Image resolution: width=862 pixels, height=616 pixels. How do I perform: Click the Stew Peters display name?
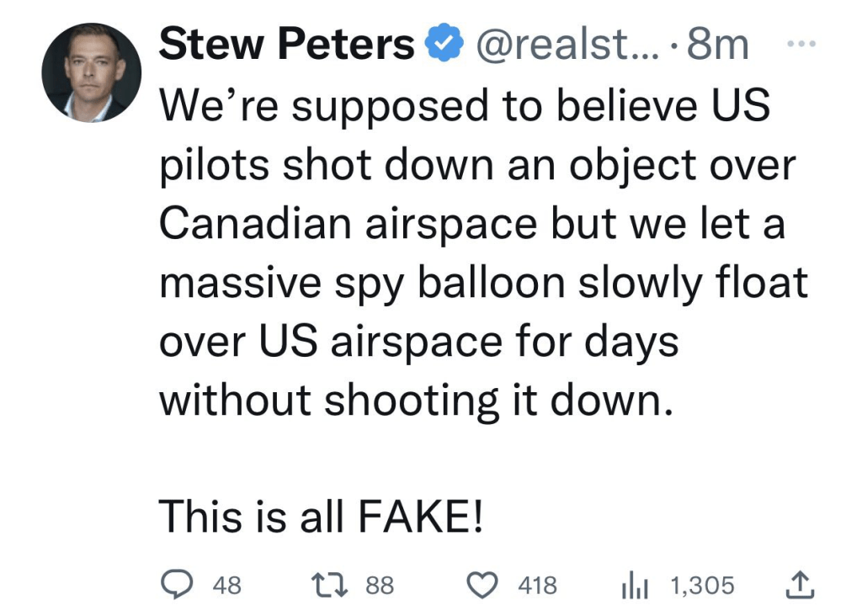[x=286, y=45]
